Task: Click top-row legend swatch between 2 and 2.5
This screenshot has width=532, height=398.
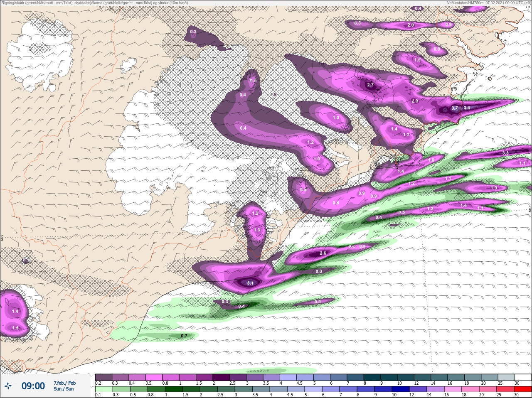Action: (x=221, y=377)
